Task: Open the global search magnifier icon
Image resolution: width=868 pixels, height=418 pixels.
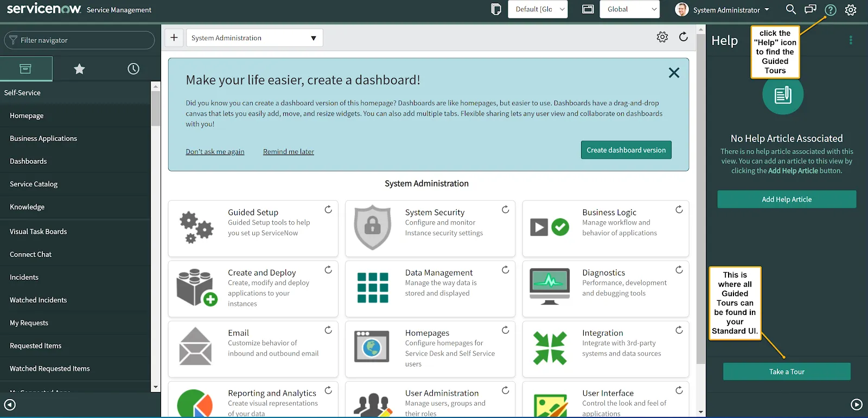Action: click(x=790, y=9)
